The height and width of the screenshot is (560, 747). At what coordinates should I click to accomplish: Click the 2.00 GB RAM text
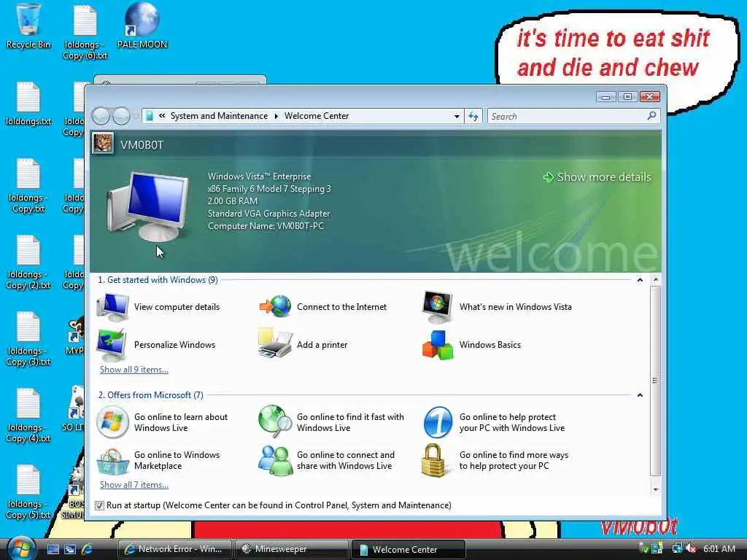(x=233, y=201)
